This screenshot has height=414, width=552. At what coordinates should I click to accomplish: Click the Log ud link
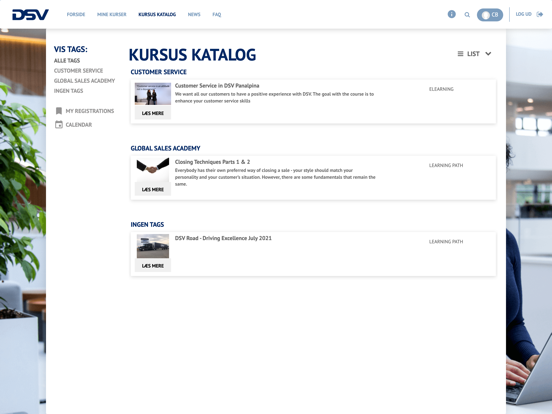(523, 14)
